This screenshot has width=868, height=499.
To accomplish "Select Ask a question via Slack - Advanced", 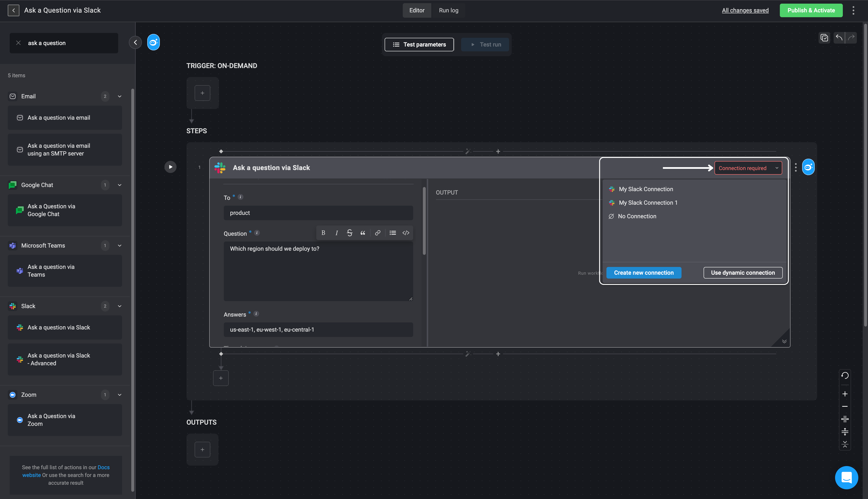I will [x=65, y=359].
